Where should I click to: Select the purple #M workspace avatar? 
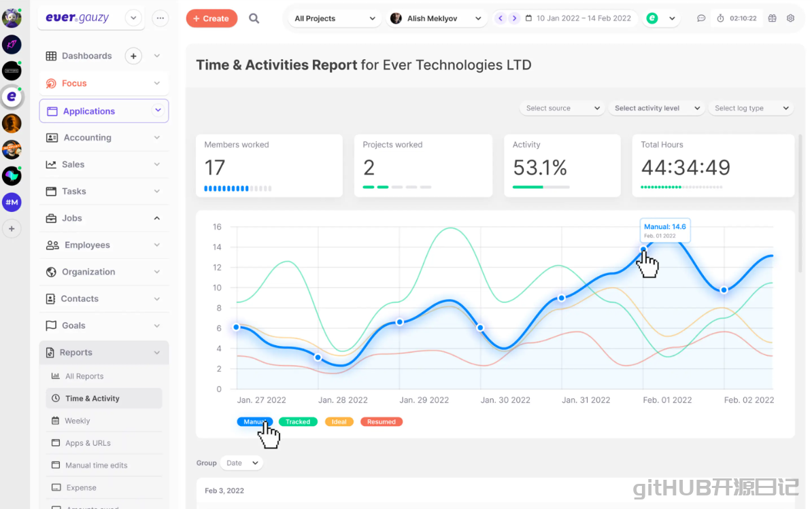(12, 203)
